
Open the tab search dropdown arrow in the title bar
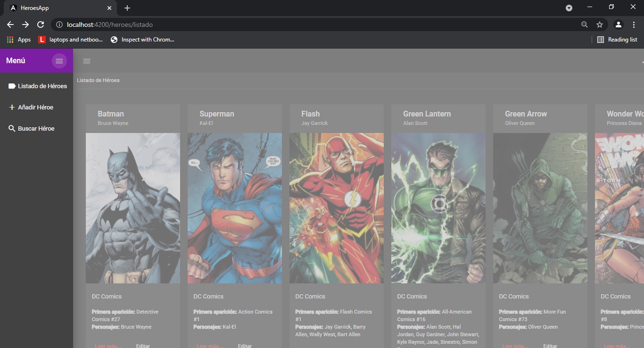pyautogui.click(x=569, y=8)
